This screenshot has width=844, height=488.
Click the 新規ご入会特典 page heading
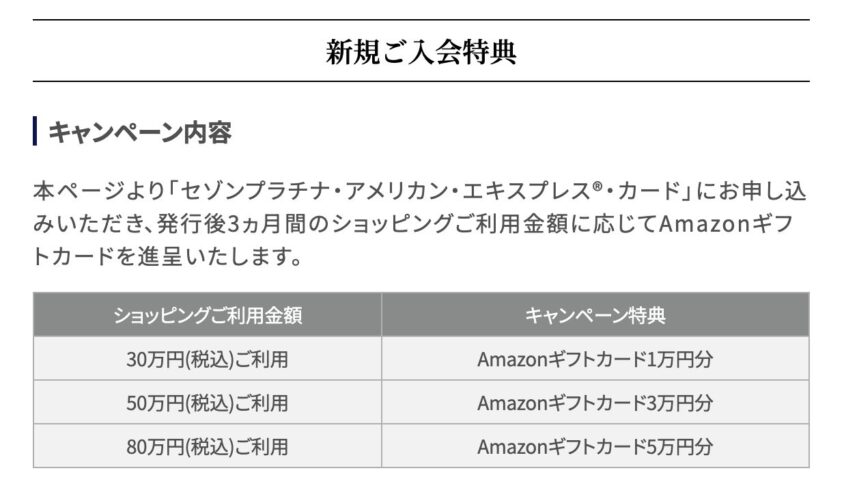[421, 51]
